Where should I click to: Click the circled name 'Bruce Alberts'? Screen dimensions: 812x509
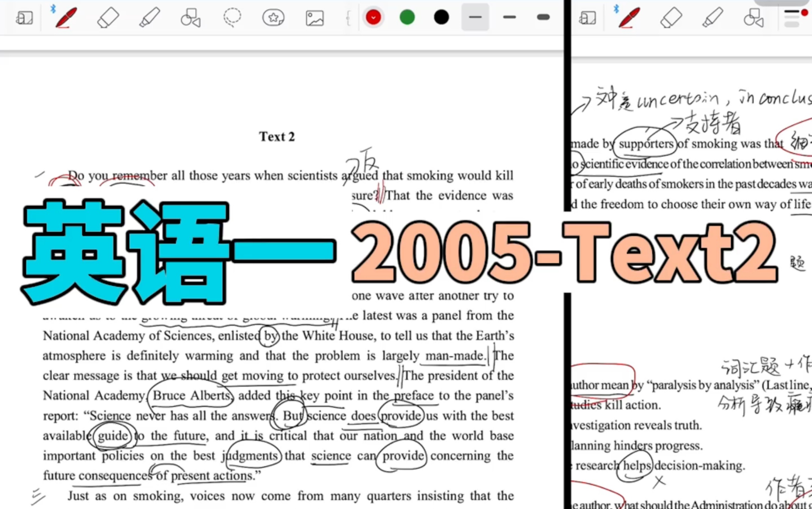(191, 395)
